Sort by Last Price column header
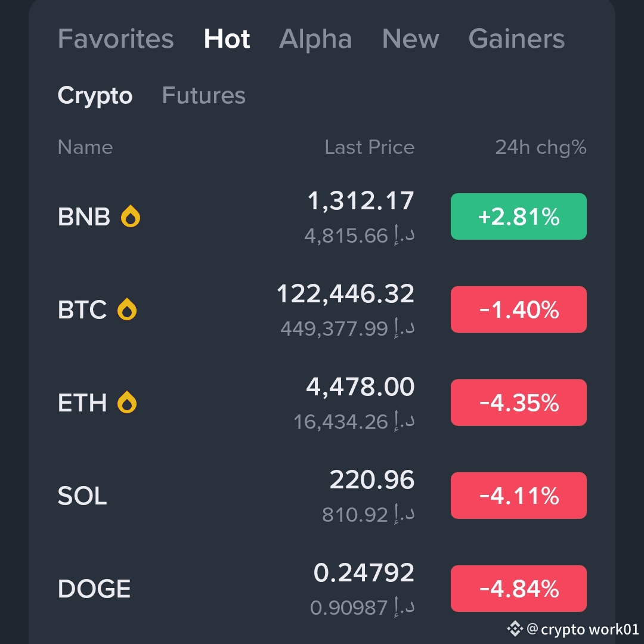Image resolution: width=644 pixels, height=644 pixels. (x=369, y=147)
